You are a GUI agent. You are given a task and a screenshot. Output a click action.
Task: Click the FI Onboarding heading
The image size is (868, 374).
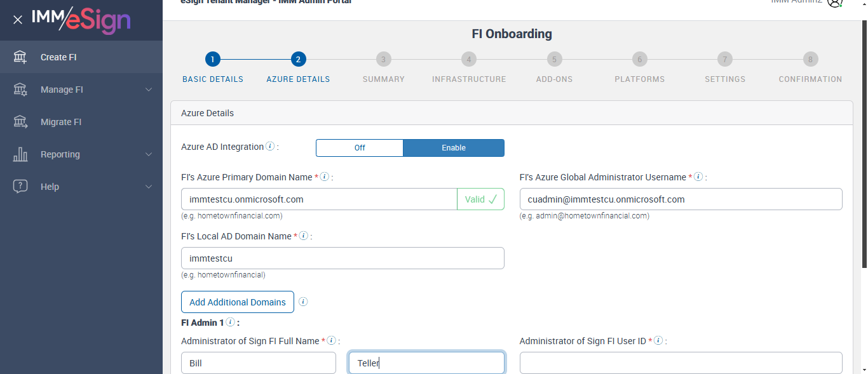click(x=512, y=34)
